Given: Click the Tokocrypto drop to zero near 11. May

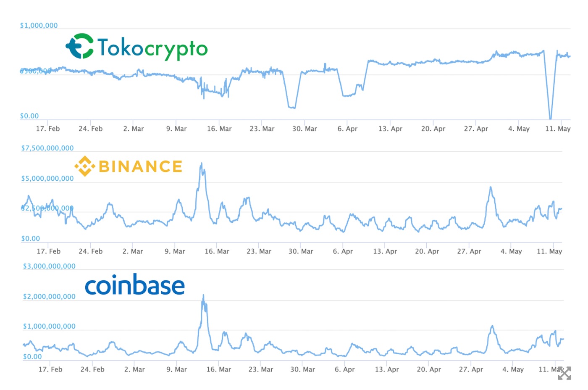Looking at the screenshot, I should [x=550, y=118].
